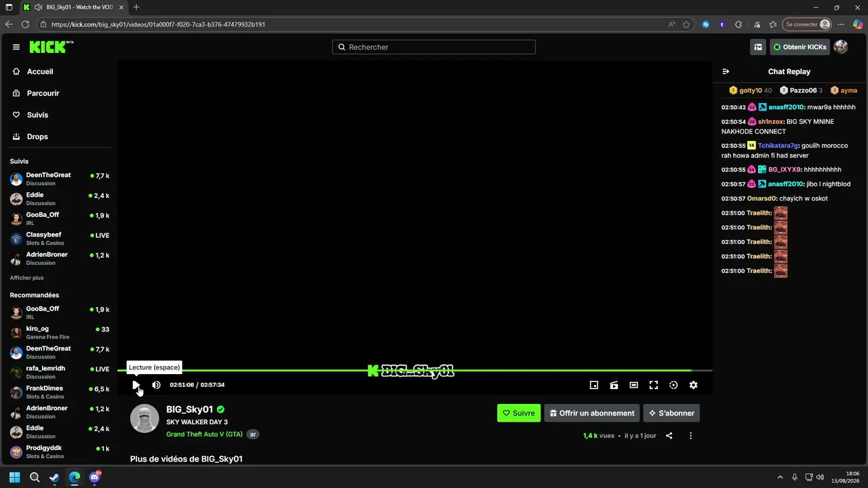The image size is (868, 488).
Task: Click the Play (Lecture) button in the video player
Action: [x=136, y=385]
